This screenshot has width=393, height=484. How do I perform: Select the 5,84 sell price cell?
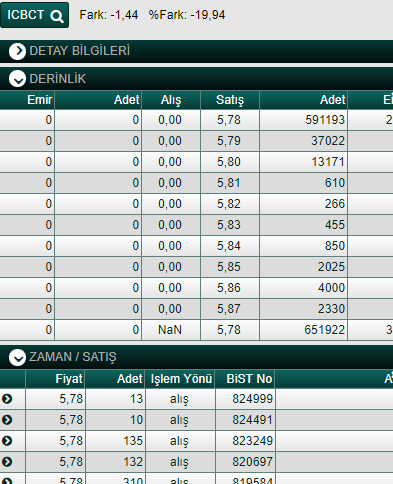(230, 246)
